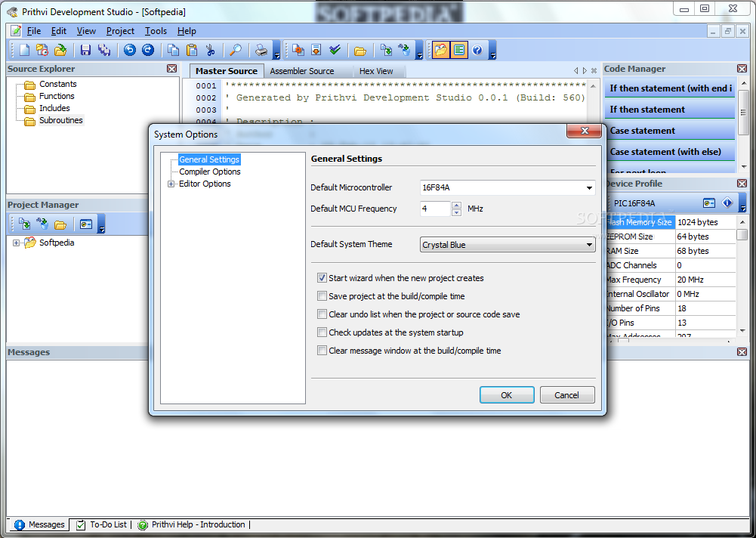Open the File menu
Screen dimensions: 756x538
pos(33,31)
